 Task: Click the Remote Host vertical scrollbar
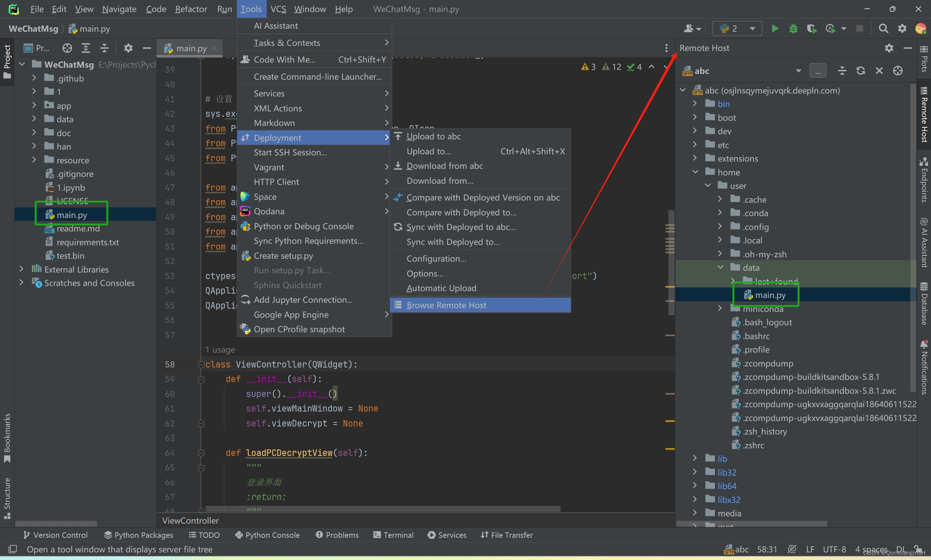pyautogui.click(x=913, y=238)
